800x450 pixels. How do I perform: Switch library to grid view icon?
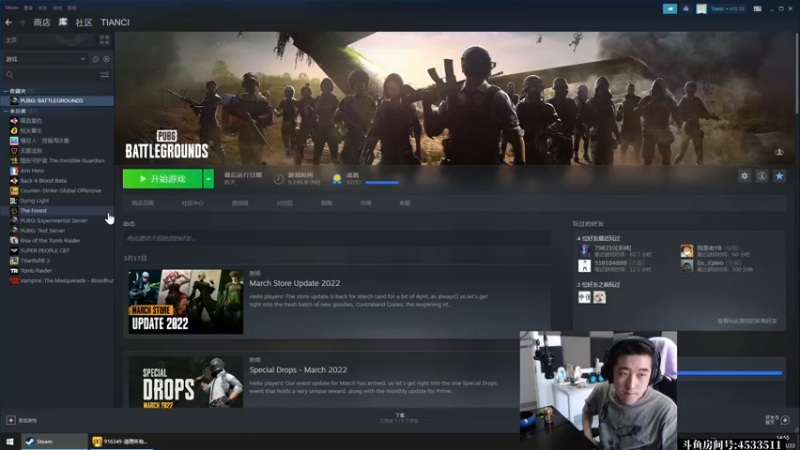pyautogui.click(x=105, y=40)
